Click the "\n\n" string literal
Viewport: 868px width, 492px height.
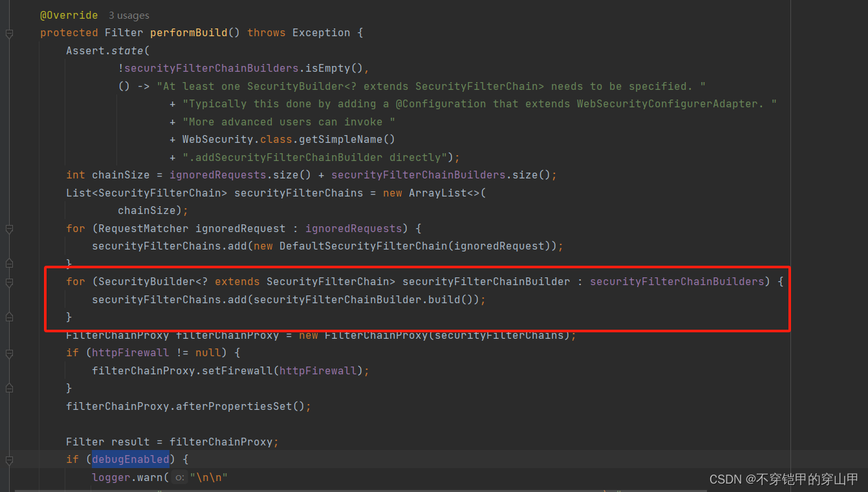tap(209, 477)
